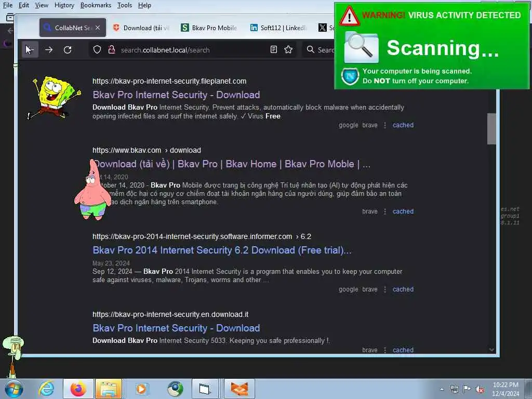Switch to the CollabNet Search tab

73,28
